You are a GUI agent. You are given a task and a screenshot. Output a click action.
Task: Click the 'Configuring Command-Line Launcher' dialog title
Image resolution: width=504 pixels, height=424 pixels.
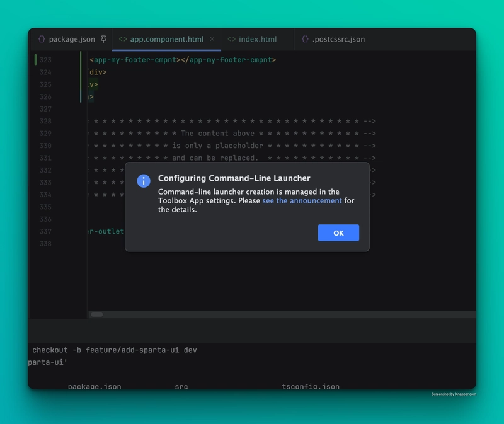tap(234, 178)
